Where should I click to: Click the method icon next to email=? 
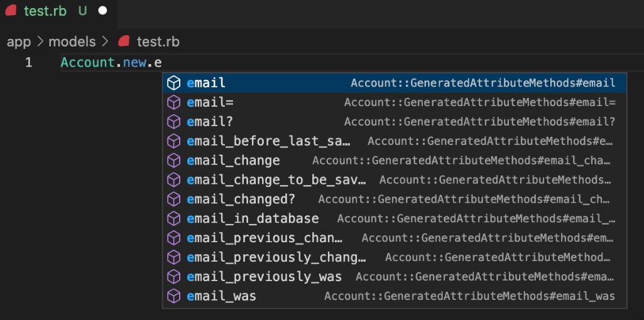(174, 102)
